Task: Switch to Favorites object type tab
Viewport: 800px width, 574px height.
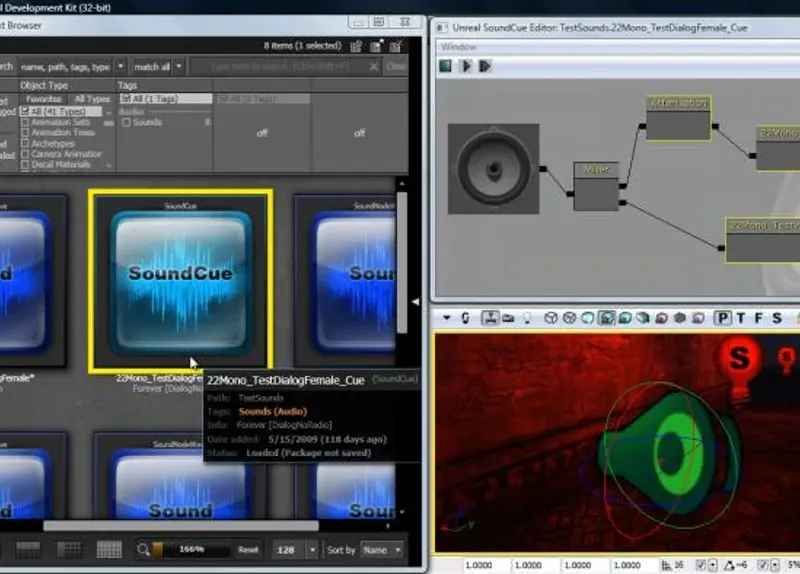Action: pos(44,99)
